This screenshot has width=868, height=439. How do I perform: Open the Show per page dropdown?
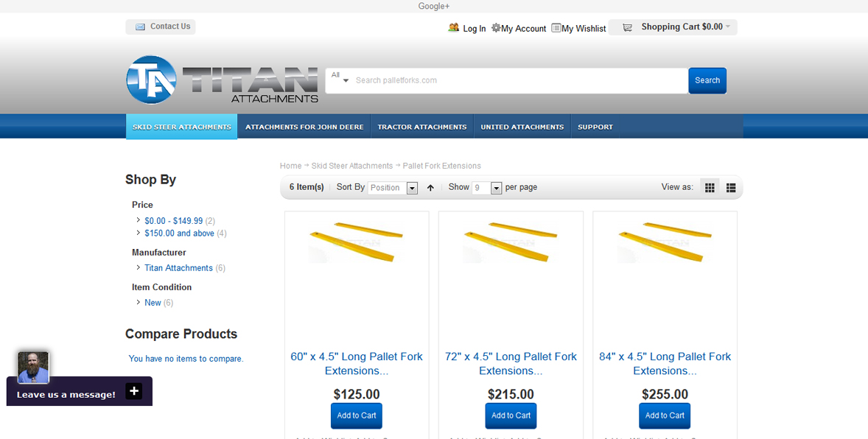486,188
